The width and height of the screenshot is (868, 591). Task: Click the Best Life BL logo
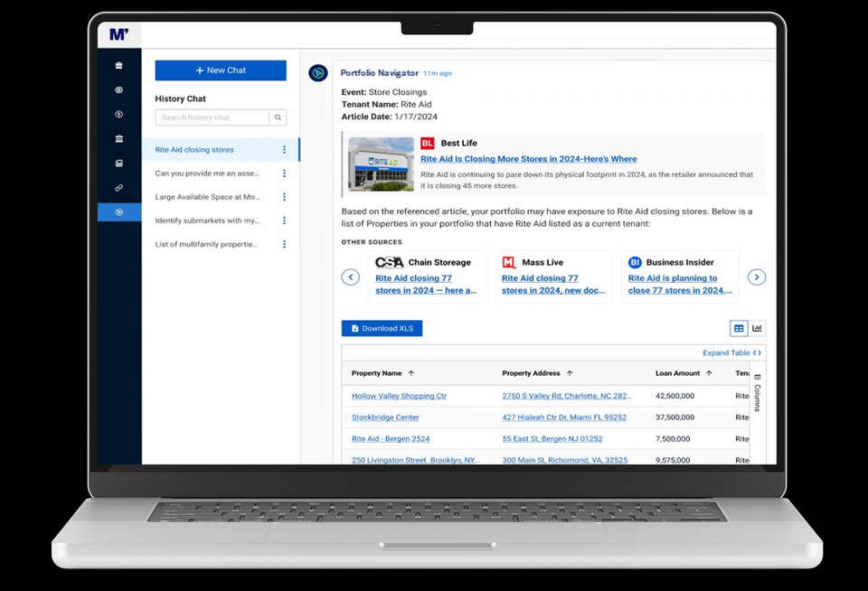pyautogui.click(x=428, y=144)
